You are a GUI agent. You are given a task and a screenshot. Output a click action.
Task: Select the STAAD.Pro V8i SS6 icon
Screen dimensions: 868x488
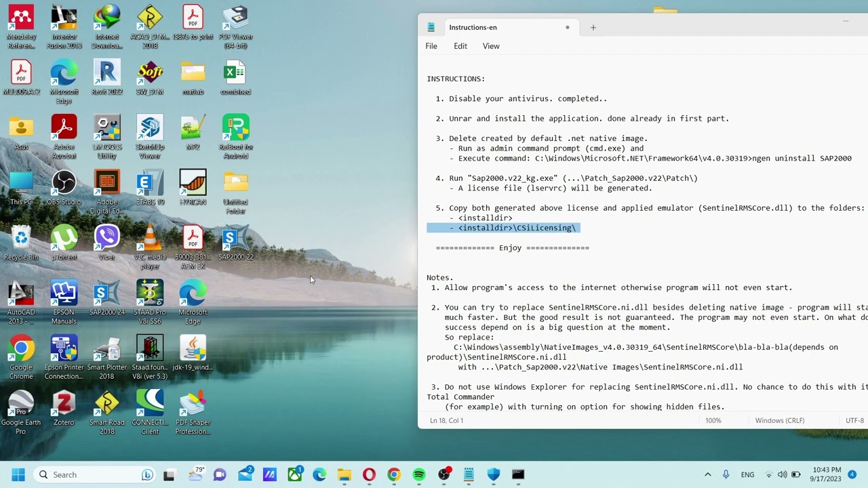click(150, 302)
